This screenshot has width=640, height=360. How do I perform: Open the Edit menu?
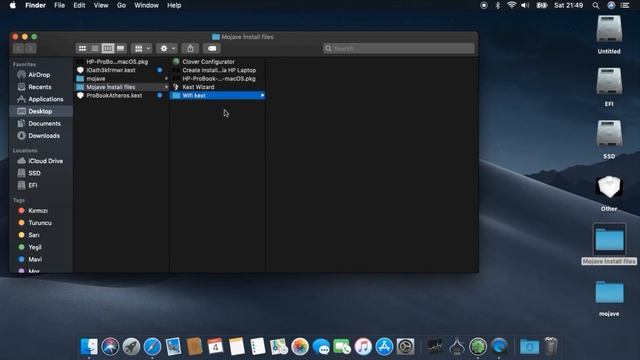[x=79, y=5]
